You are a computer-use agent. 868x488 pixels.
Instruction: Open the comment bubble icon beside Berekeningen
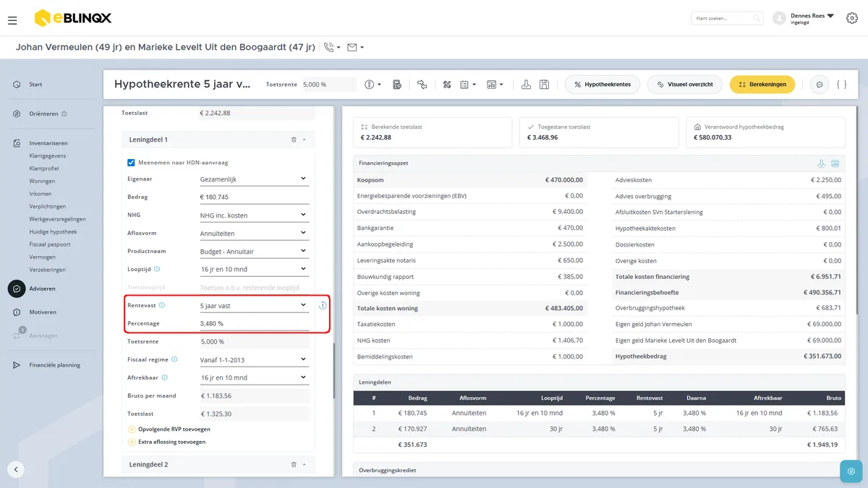[x=820, y=85]
